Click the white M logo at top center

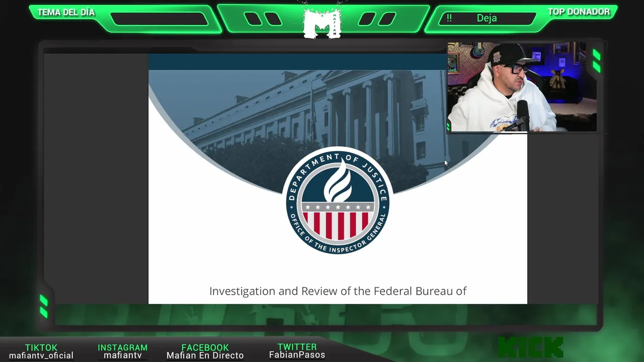(x=322, y=24)
